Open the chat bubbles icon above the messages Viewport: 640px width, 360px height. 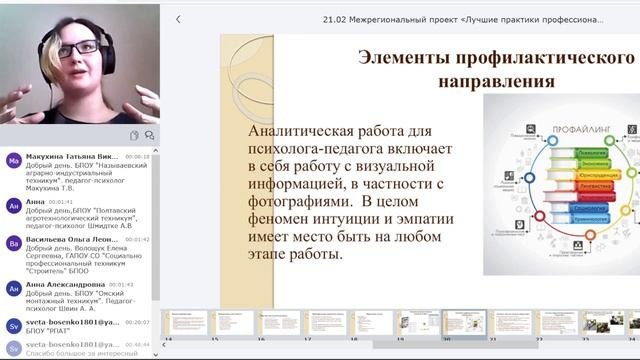point(149,136)
